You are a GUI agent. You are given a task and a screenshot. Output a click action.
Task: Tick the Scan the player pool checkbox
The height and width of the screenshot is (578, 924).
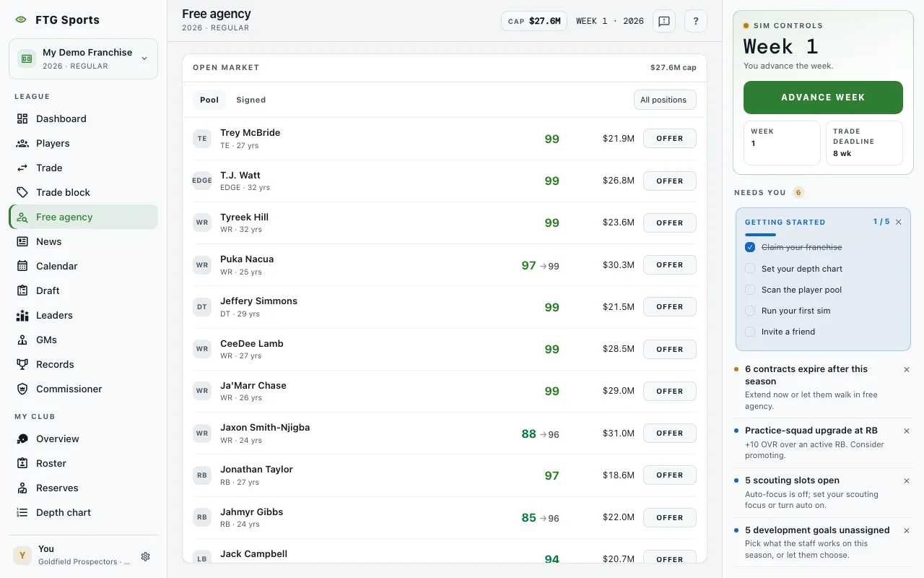[750, 290]
